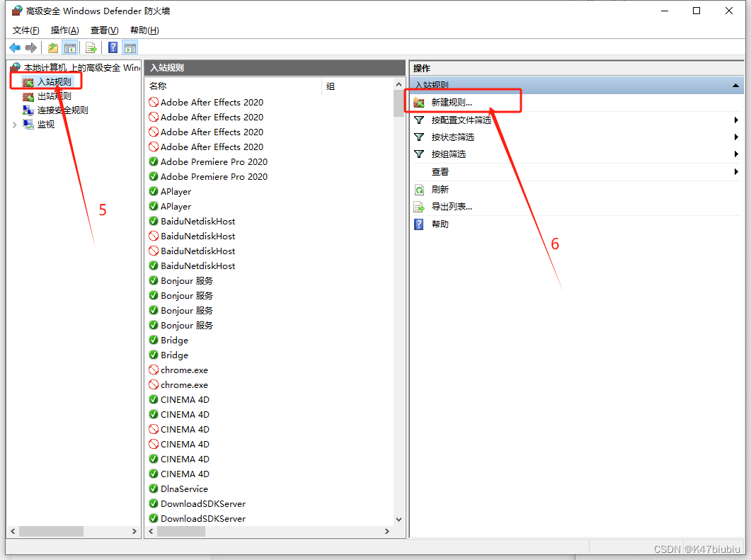The height and width of the screenshot is (560, 751).
Task: Select 连接安全规则 in the tree
Action: click(63, 110)
